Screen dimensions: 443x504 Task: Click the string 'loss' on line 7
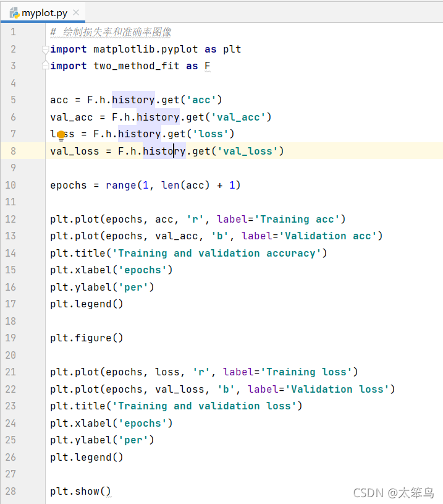pos(211,134)
